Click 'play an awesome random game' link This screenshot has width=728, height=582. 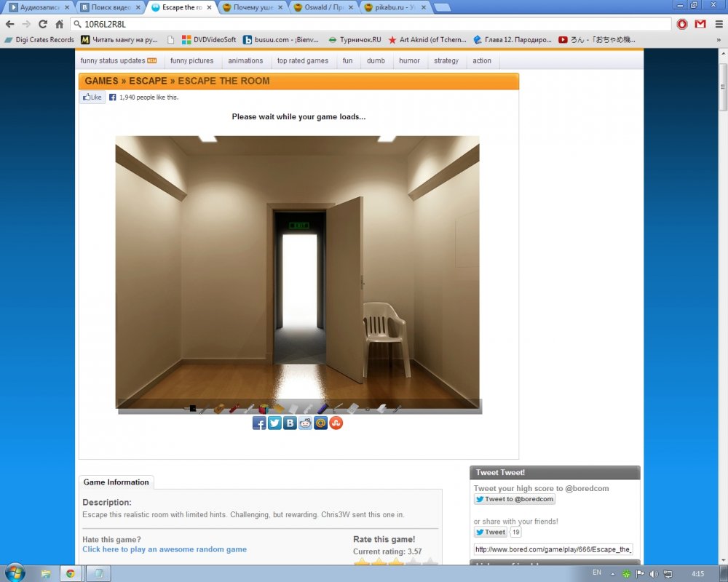point(165,549)
